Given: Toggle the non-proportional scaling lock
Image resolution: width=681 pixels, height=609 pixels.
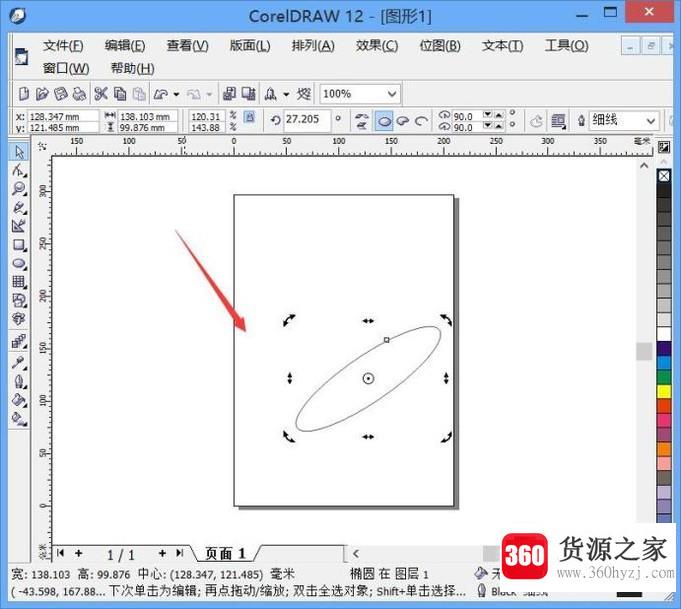Looking at the screenshot, I should coord(249,117).
